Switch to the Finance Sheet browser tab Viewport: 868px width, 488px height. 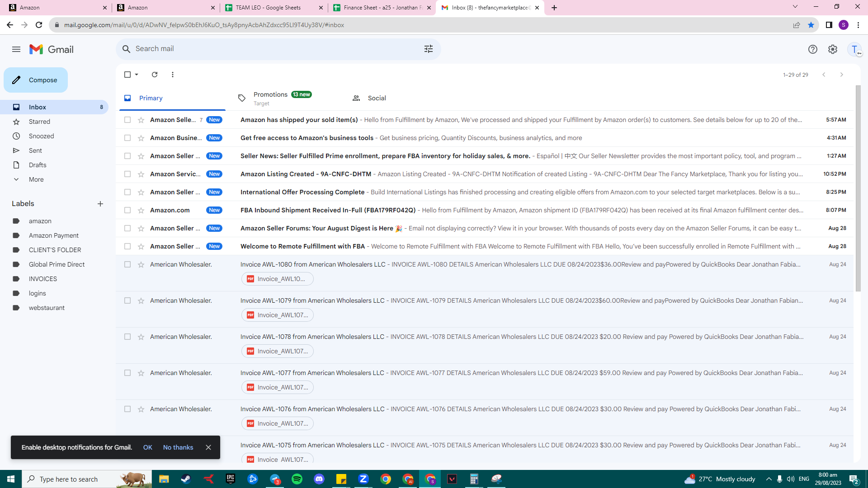(x=382, y=8)
